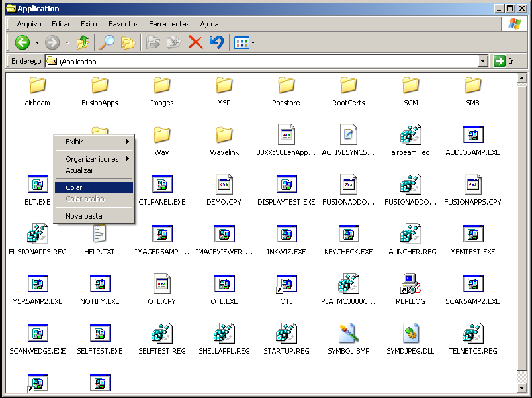Select the airbeam folder icon
The height and width of the screenshot is (398, 532).
[x=37, y=85]
